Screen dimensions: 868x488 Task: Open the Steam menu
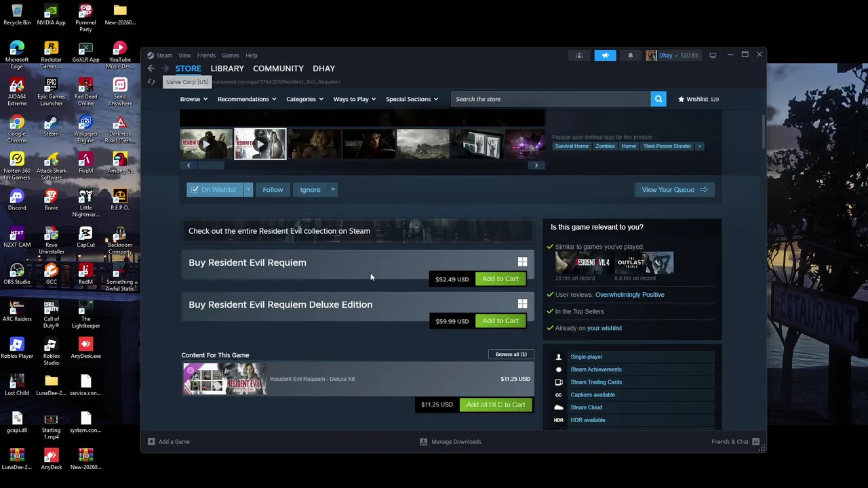click(x=164, y=56)
